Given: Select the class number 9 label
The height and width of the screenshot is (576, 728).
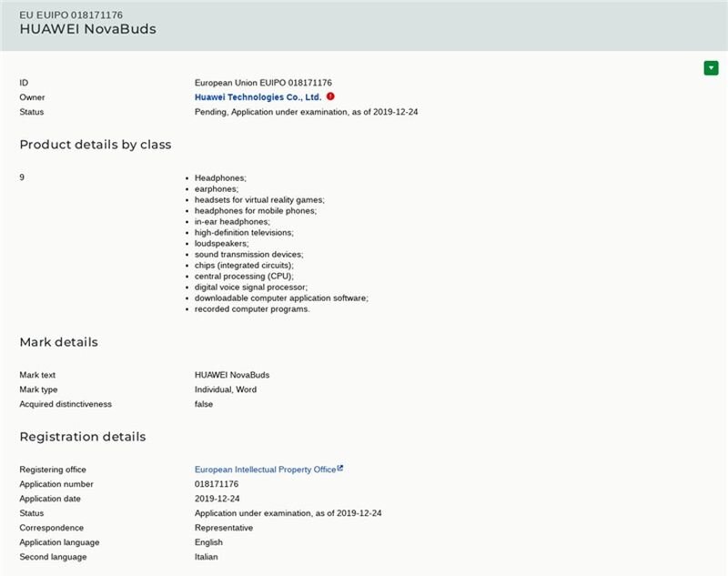Looking at the screenshot, I should click(22, 177).
